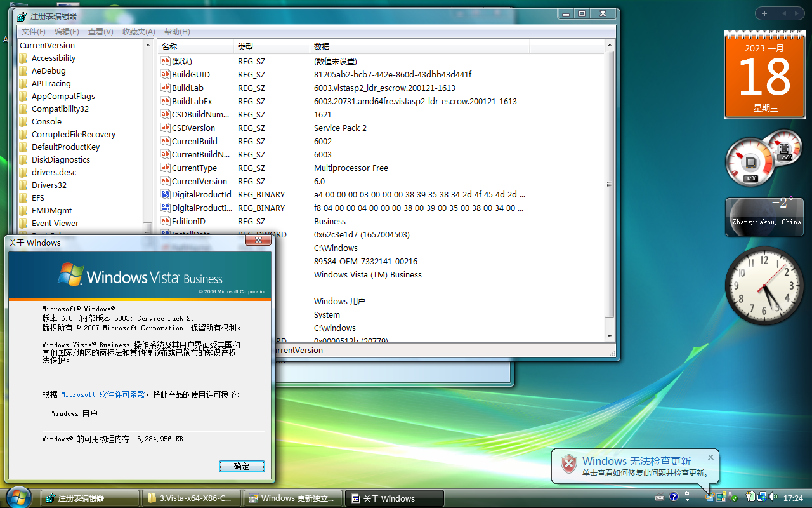Open the 编辑(E) menu
Screen dimensions: 812x508
(67, 32)
